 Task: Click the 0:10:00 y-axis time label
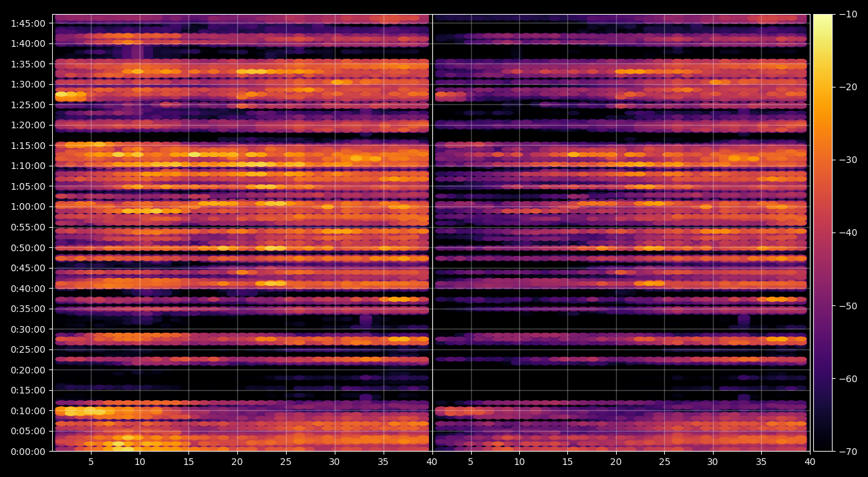(x=28, y=411)
